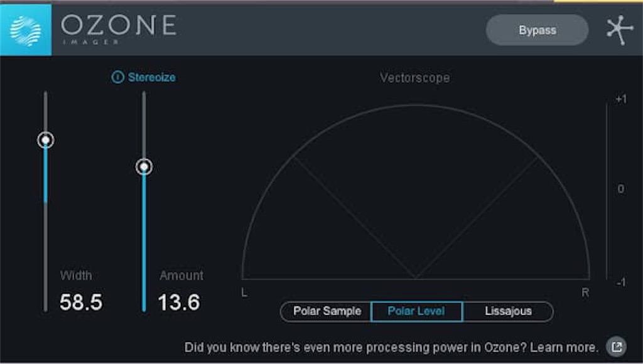The image size is (643, 364).
Task: Click the Amount value 13.6
Action: pyautogui.click(x=179, y=302)
